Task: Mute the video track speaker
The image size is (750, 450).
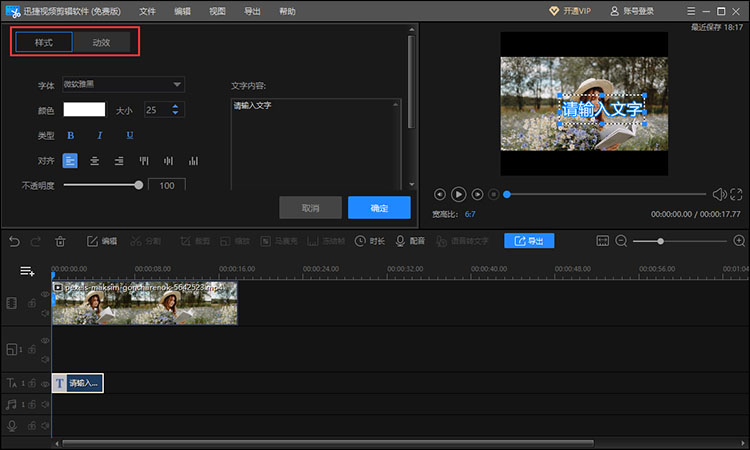Action: pos(45,313)
